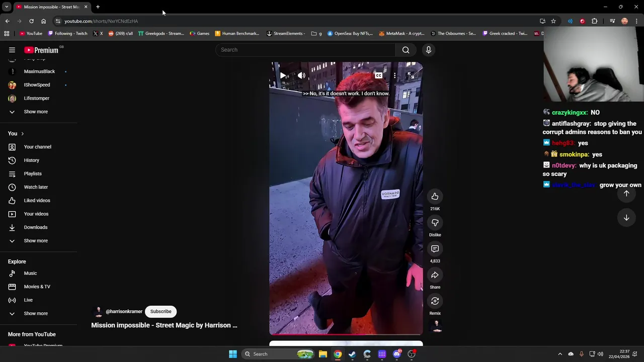Open Discord from the taskbar
The width and height of the screenshot is (644, 362).
[397, 354]
